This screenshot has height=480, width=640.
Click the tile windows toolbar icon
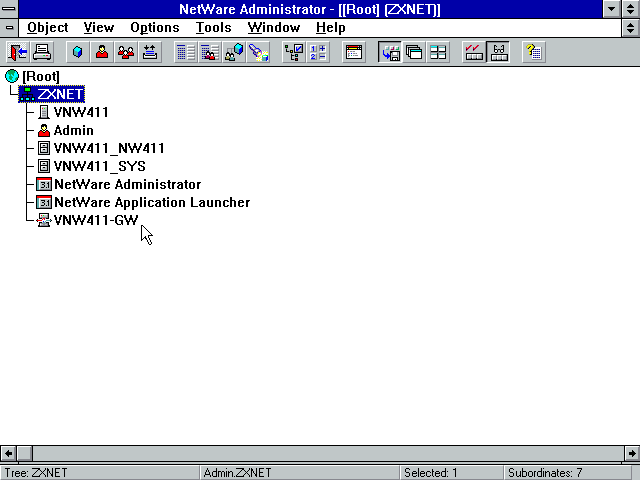(438, 52)
